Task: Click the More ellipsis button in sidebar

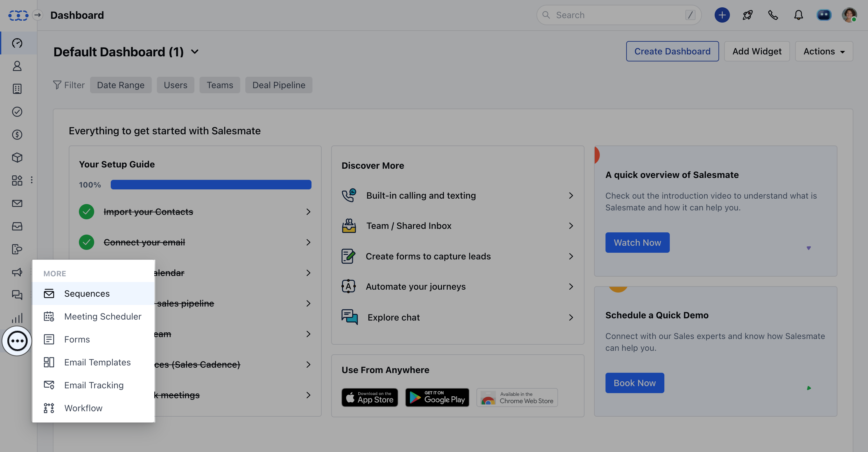Action: [17, 341]
